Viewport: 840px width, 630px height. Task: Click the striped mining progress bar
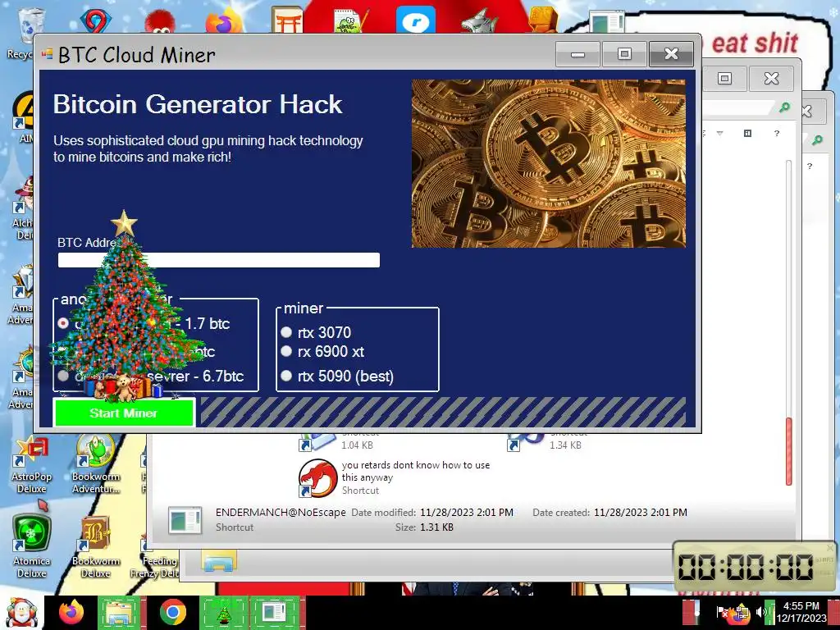[443, 412]
